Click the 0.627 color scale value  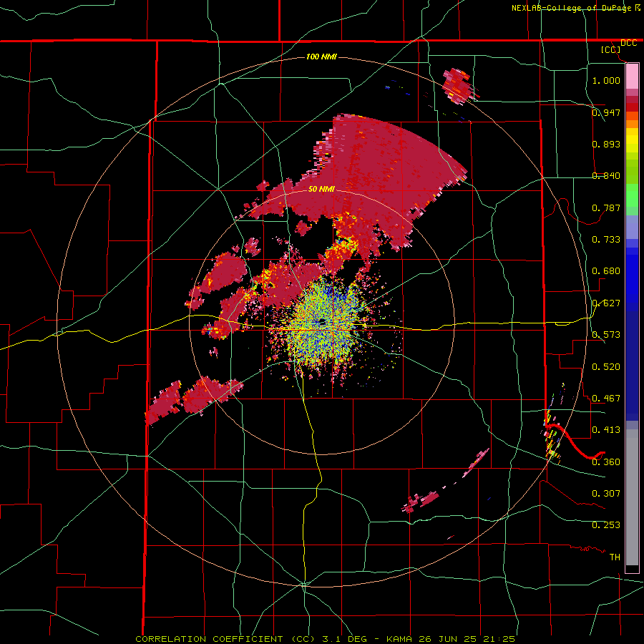coord(606,303)
